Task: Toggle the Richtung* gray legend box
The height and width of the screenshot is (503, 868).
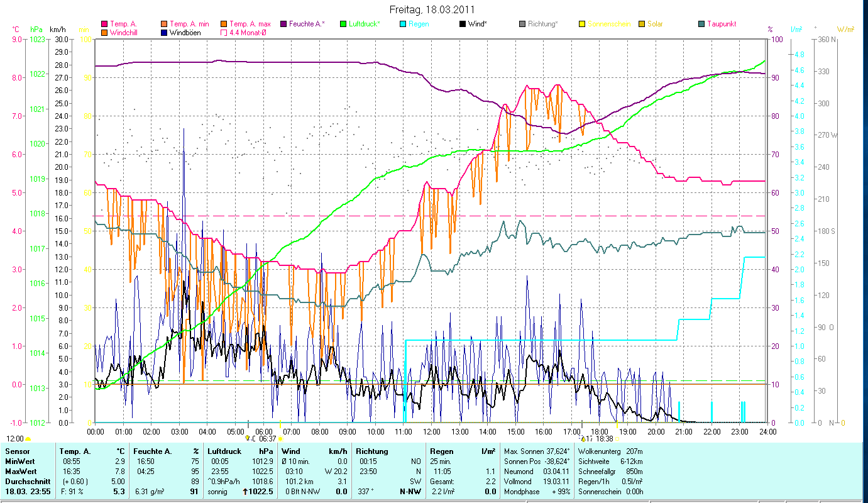Action: click(522, 25)
